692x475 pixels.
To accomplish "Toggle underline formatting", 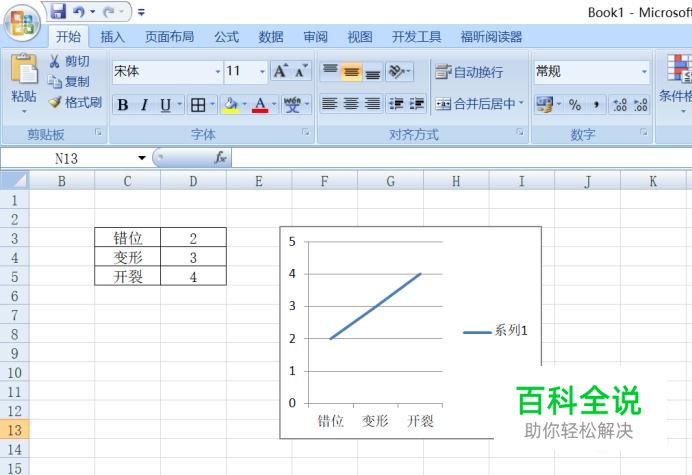I will click(165, 105).
